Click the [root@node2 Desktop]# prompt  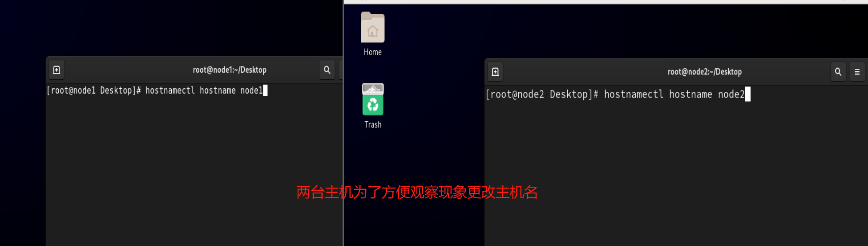click(x=542, y=94)
